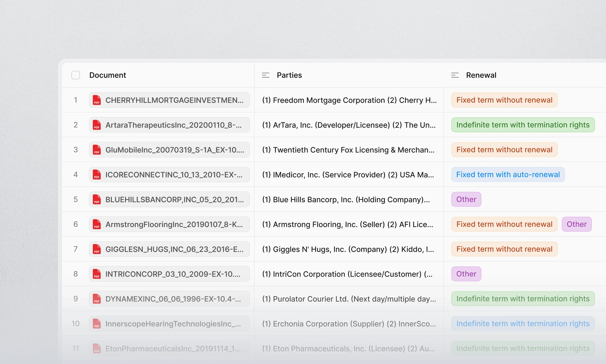Select the Renewal column header
This screenshot has width=606, height=364.
coord(481,75)
